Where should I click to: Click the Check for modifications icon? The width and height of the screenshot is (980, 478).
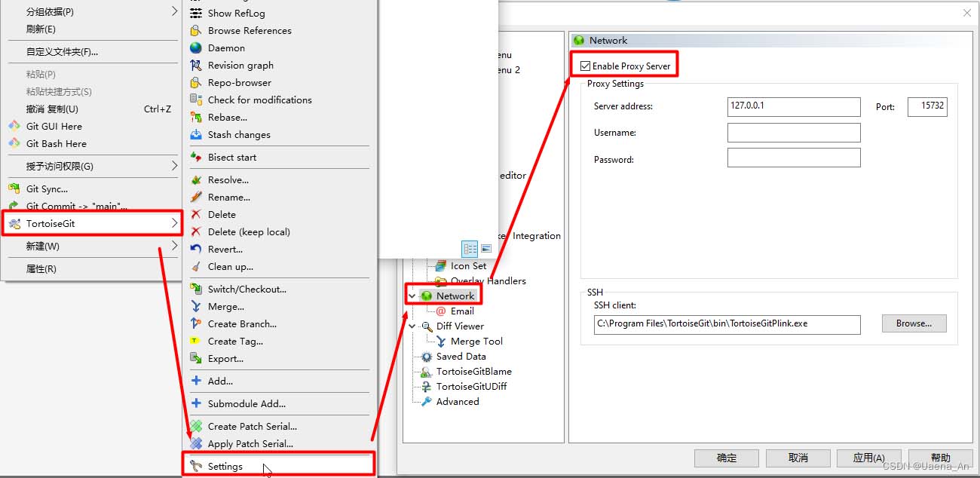196,100
